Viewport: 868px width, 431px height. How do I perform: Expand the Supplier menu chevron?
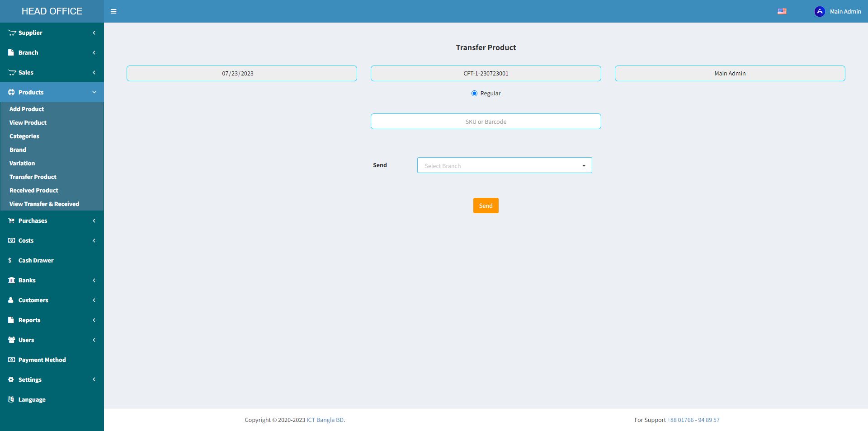[x=94, y=33]
